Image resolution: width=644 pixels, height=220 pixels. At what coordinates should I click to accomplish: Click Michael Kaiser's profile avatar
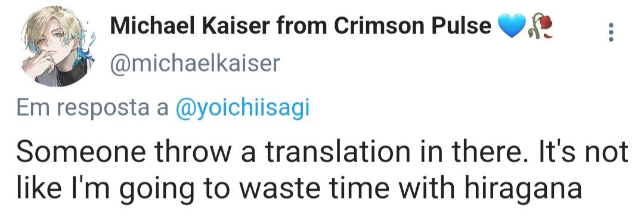[x=57, y=46]
